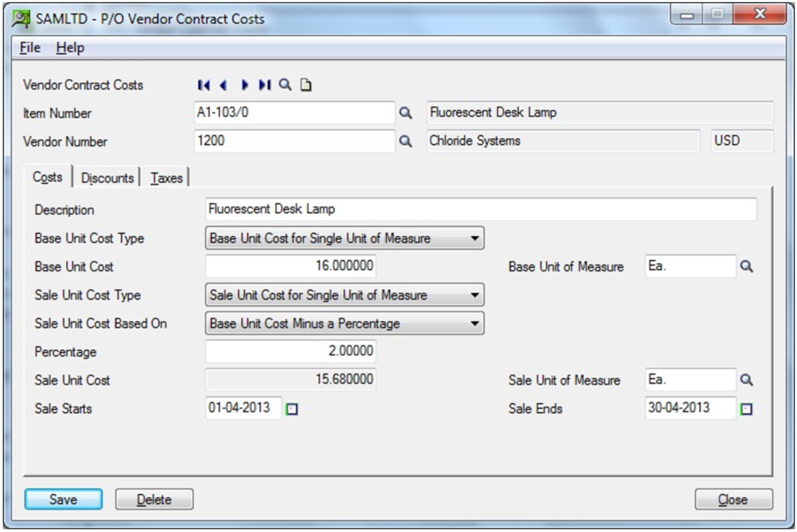Expand Sale Unit Cost Based On dropdown
The height and width of the screenshot is (532, 797).
474,324
